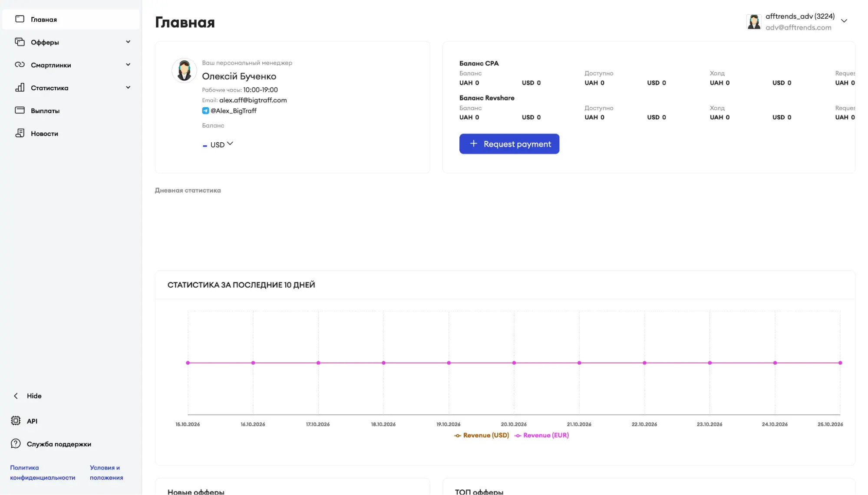Screen dimensions: 868x495
Task: Click the Смартлинки chain-link icon
Action: [20, 65]
